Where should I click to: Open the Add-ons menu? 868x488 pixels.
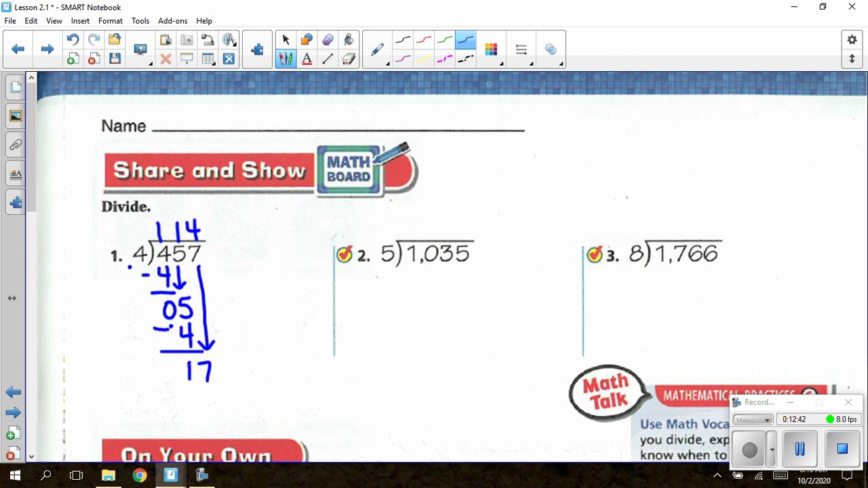click(173, 21)
